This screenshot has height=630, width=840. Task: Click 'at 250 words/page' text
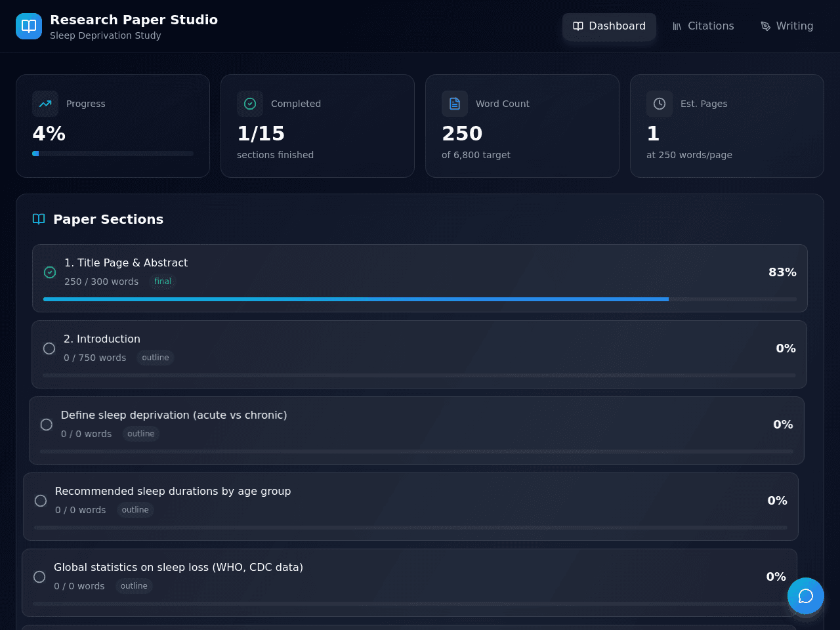click(x=689, y=155)
